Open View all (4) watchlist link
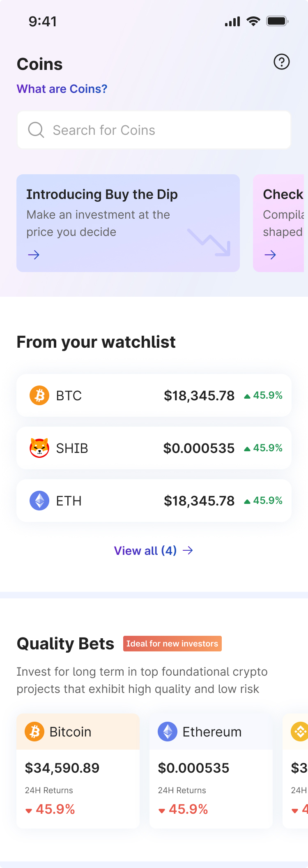The image size is (308, 868). click(153, 551)
